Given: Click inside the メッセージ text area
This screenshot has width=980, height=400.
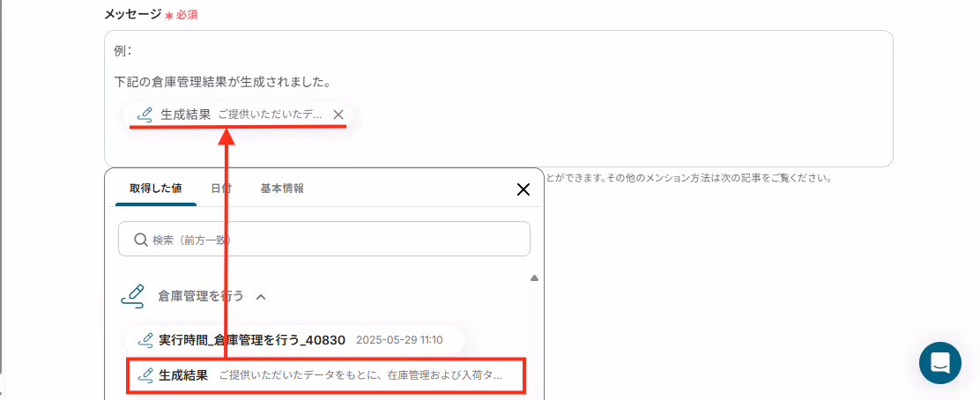Looking at the screenshot, I should tap(498, 99).
